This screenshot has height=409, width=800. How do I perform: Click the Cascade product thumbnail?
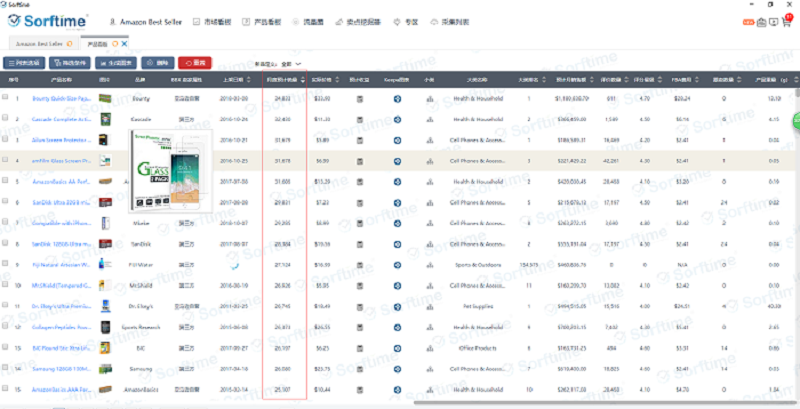pos(105,119)
